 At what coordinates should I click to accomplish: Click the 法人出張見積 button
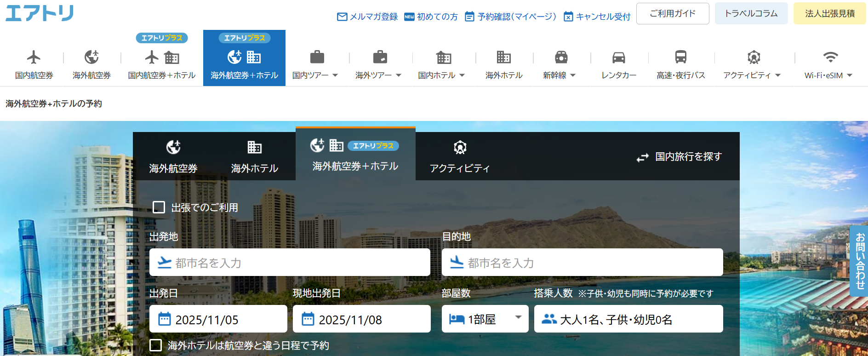[x=829, y=14]
